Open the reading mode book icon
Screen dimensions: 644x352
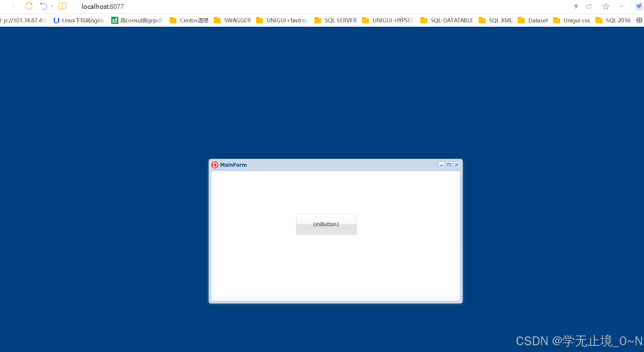coord(62,6)
